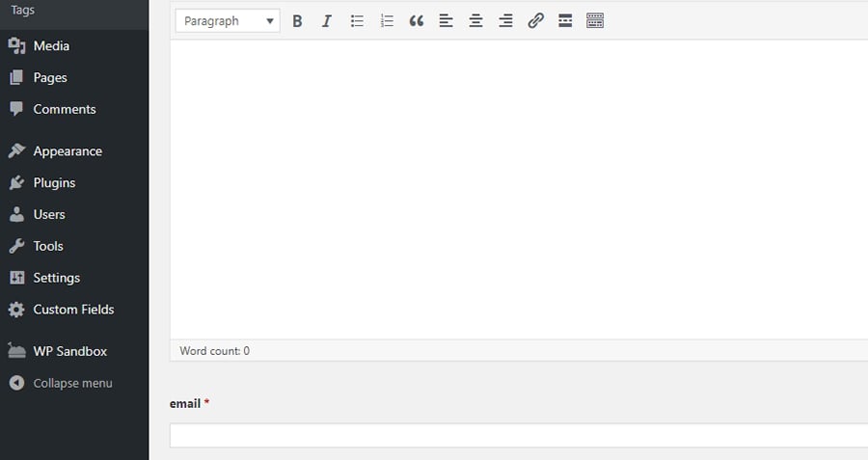The width and height of the screenshot is (868, 460).
Task: Insert Read More tag
Action: tap(565, 21)
